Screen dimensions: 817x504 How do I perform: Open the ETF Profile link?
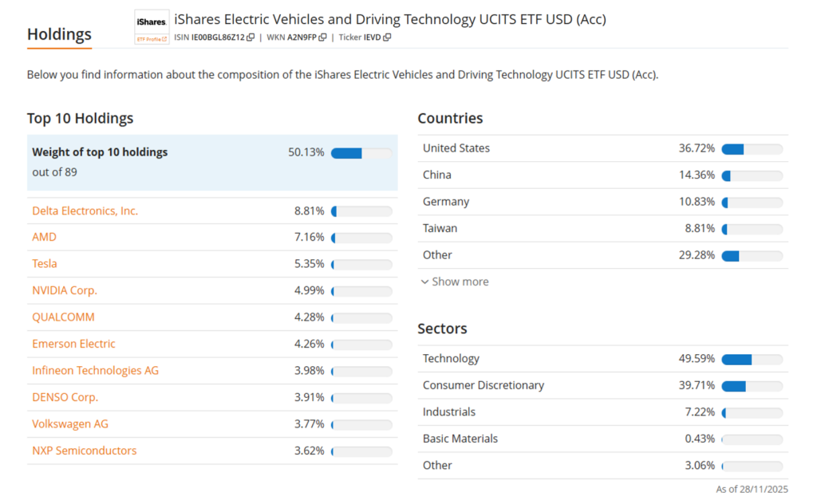[x=152, y=38]
